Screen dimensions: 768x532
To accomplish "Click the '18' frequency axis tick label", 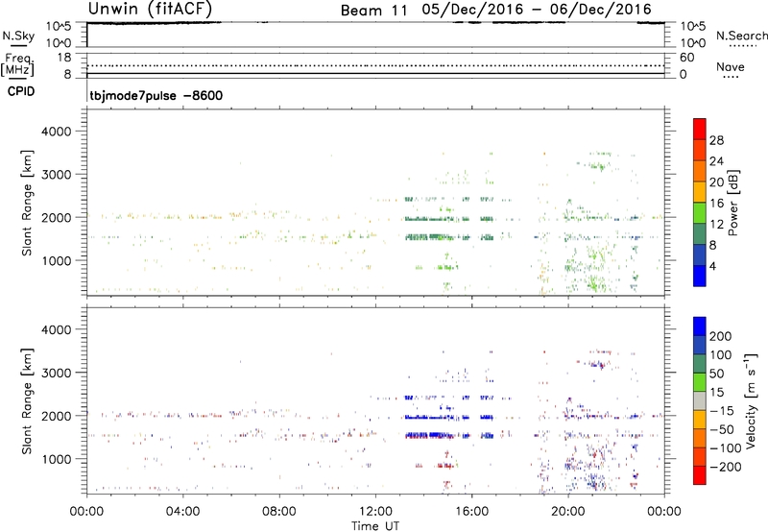I will coord(64,58).
